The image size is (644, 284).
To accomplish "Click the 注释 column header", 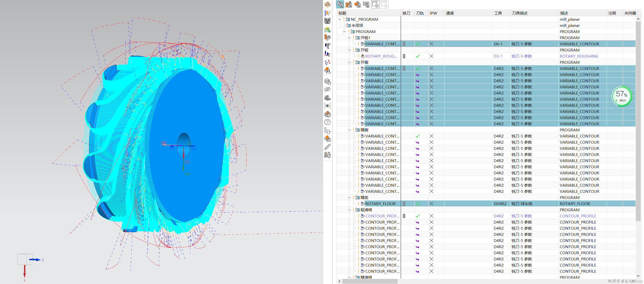I will click(615, 13).
